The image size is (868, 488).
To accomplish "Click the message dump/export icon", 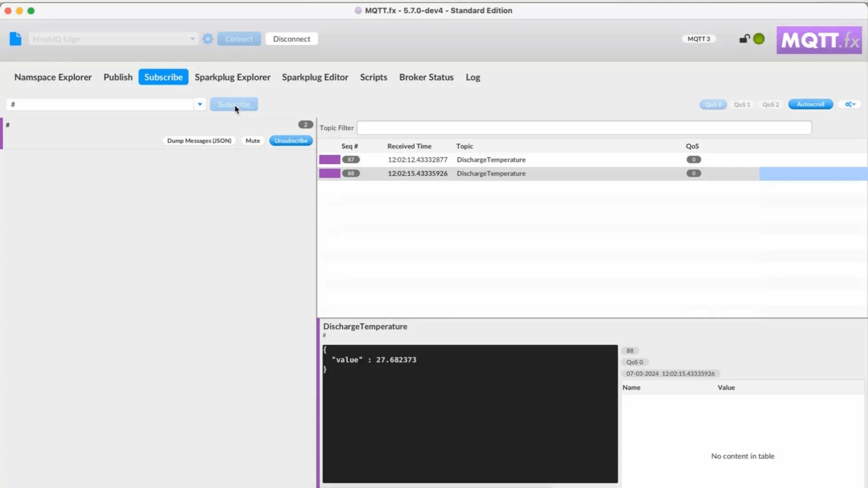I will [199, 140].
